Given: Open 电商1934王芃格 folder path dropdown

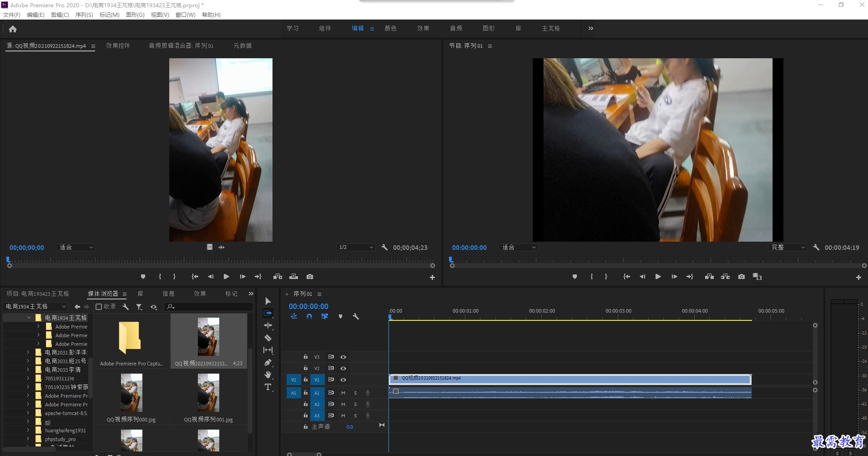Looking at the screenshot, I should (x=35, y=307).
